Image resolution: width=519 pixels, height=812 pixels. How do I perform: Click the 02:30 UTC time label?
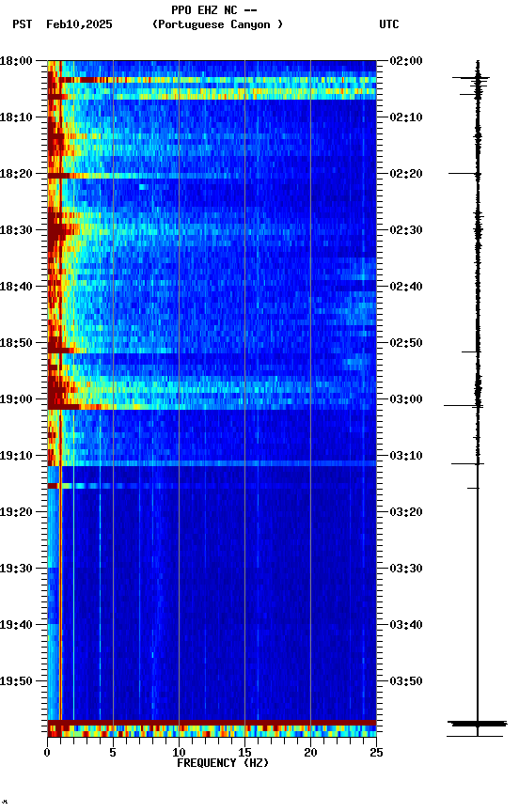406,230
